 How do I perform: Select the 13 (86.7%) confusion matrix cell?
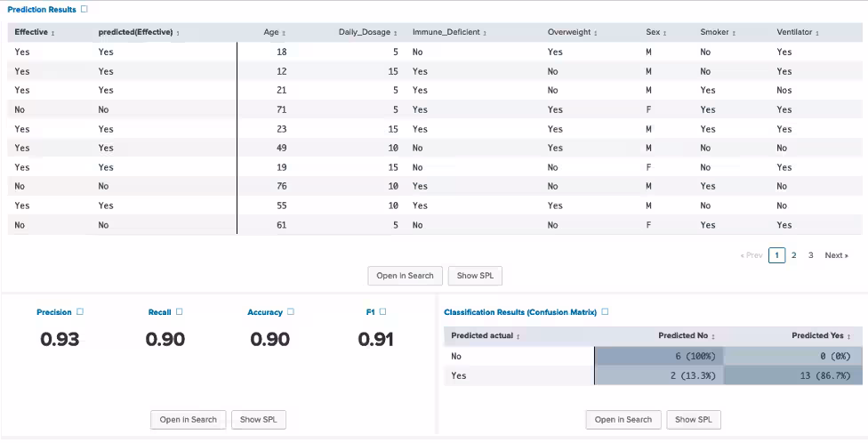(793, 375)
